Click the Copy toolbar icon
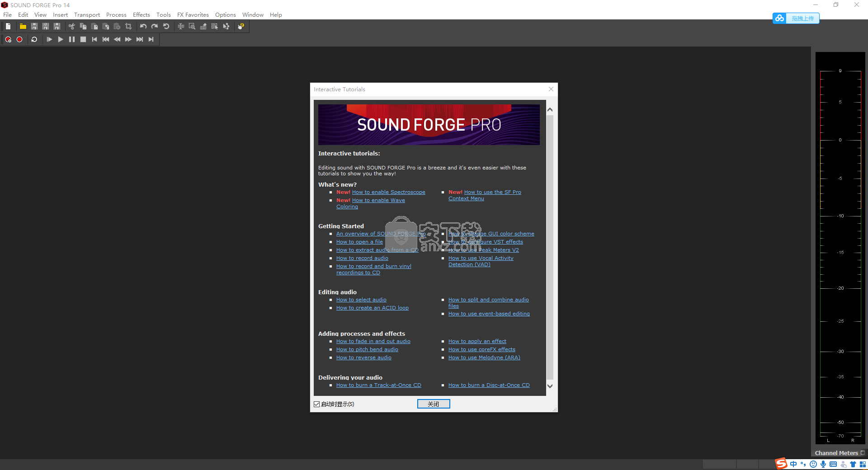 click(x=83, y=26)
